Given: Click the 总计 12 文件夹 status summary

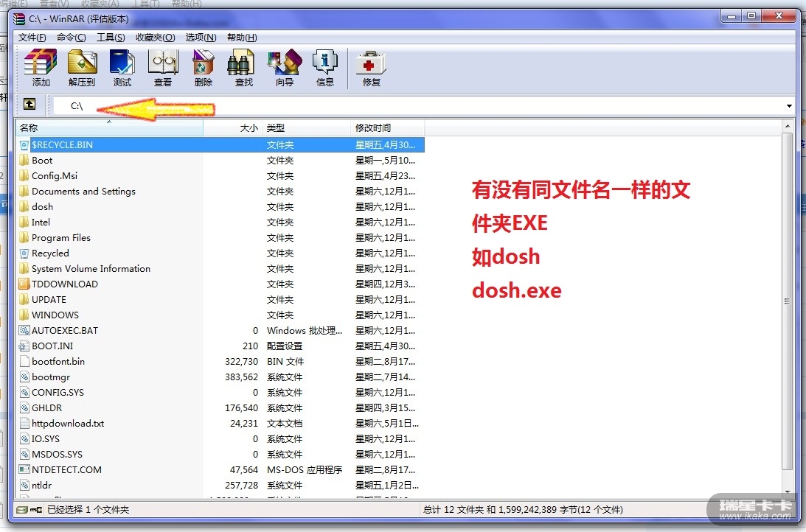Looking at the screenshot, I should (523, 509).
